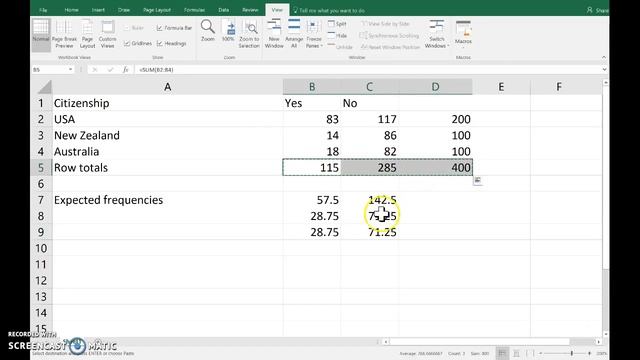Image resolution: width=640 pixels, height=360 pixels.
Task: Select the cell with value 57.5
Action: (x=312, y=200)
